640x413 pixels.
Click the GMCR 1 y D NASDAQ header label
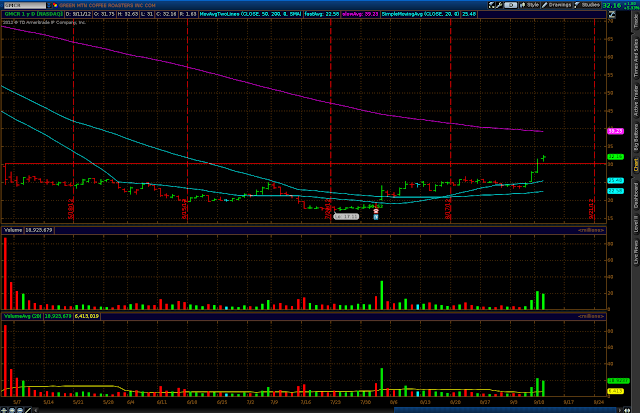(33, 14)
